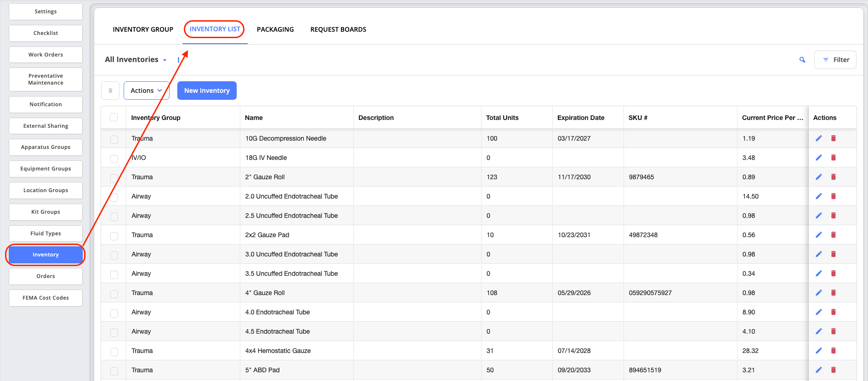868x381 pixels.
Task: Navigate to Apparatus Groups
Action: coord(45,147)
